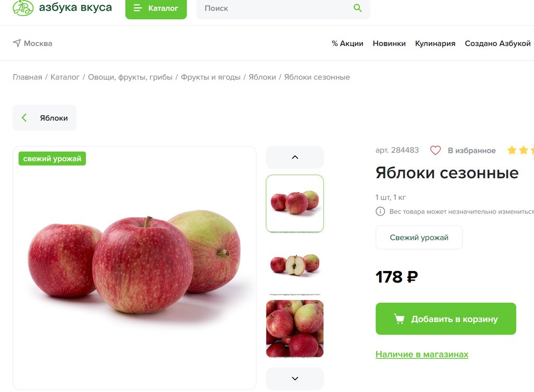The width and height of the screenshot is (534, 392).
Task: Open the Новинки menu item
Action: tap(389, 44)
